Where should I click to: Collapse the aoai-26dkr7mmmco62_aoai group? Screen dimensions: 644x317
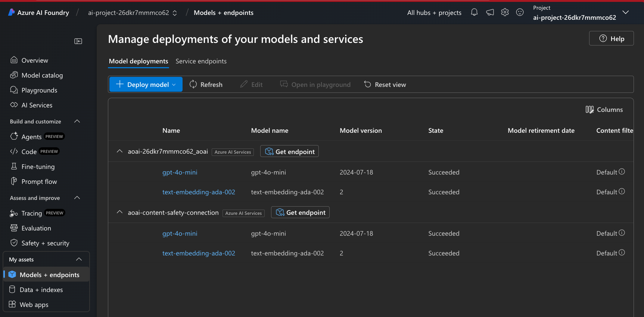tap(119, 151)
